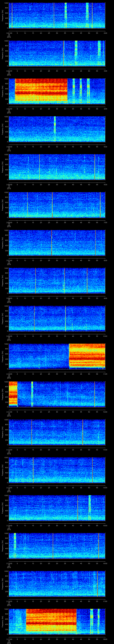114x644 pixels.
Task: Click Frequency (Hz) axis label of 2:06:00 panel
Action: (x=3, y=204)
